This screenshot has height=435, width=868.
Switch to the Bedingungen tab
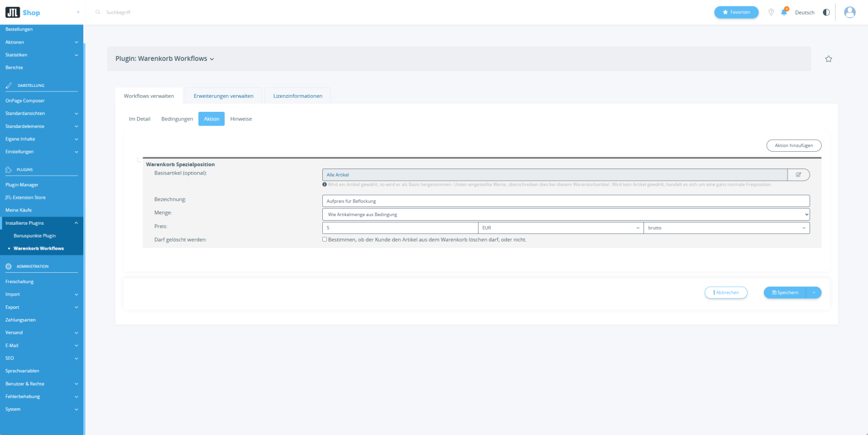tap(177, 119)
